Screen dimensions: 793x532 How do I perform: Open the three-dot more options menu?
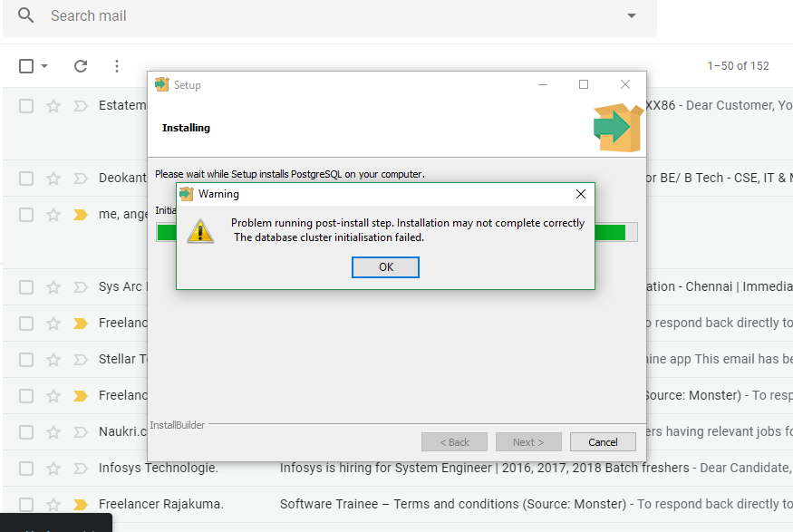click(117, 66)
